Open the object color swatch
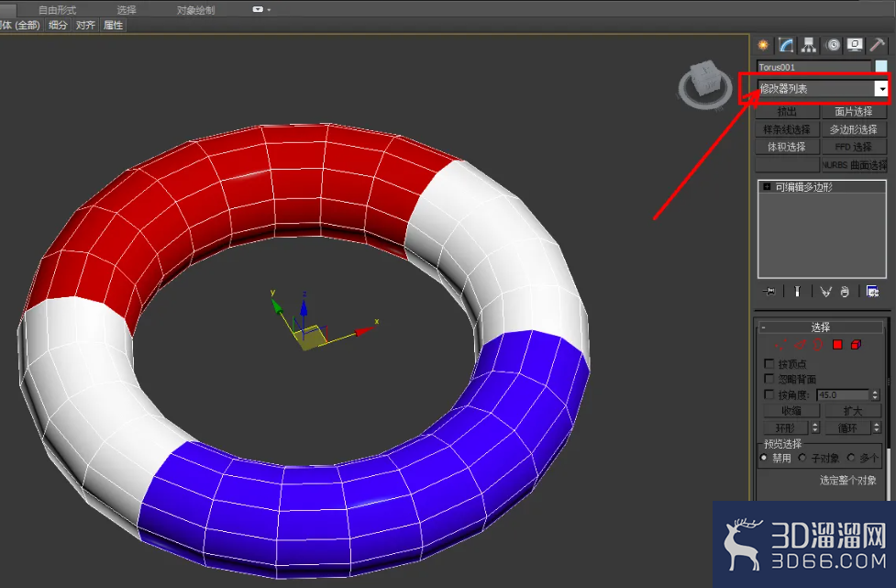The image size is (896, 588). pyautogui.click(x=881, y=66)
